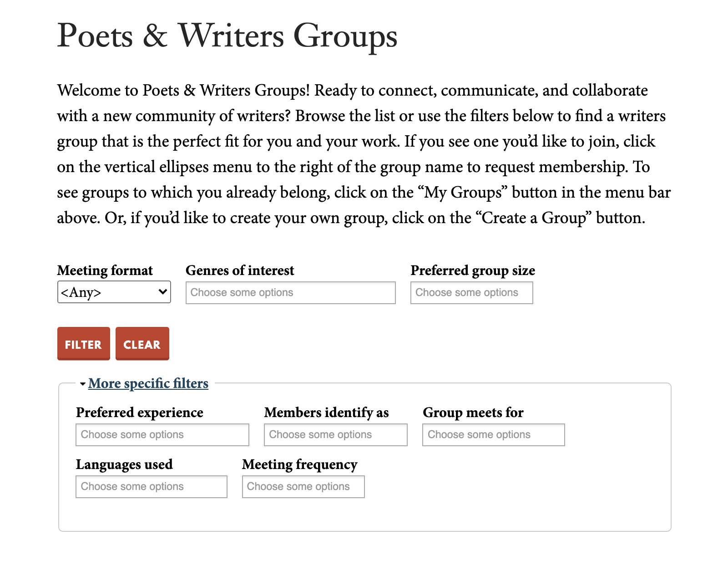Click the Preferred experience label
The height and width of the screenshot is (571, 728).
pos(140,413)
